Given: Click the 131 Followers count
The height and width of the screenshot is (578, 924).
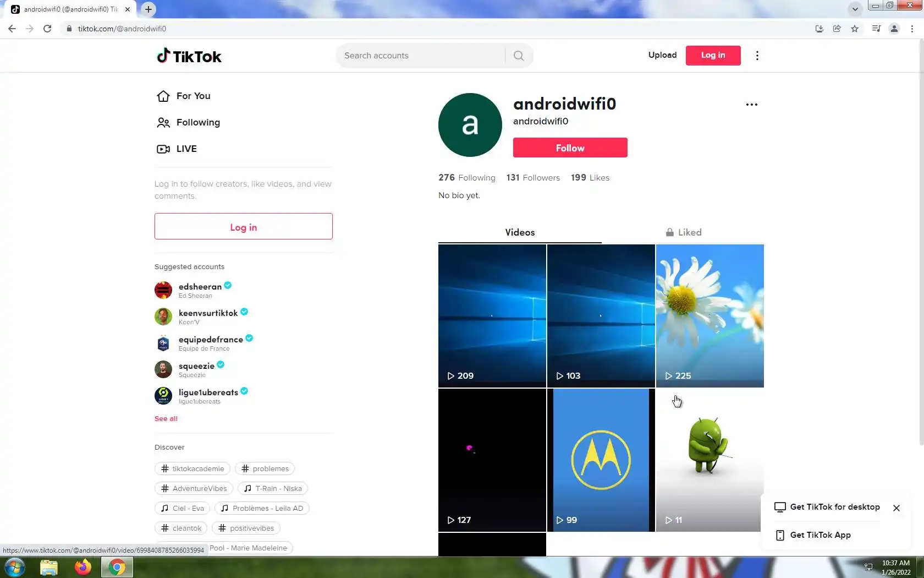Looking at the screenshot, I should (533, 178).
